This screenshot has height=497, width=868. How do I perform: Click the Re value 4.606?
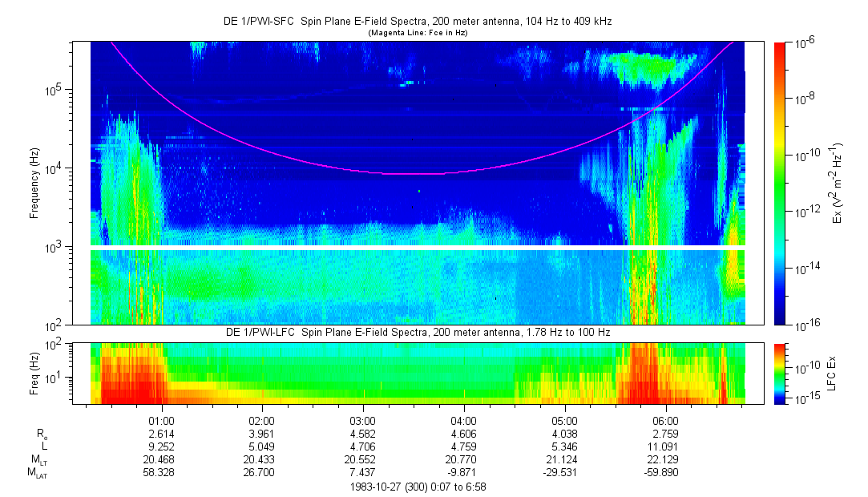pyautogui.click(x=464, y=434)
